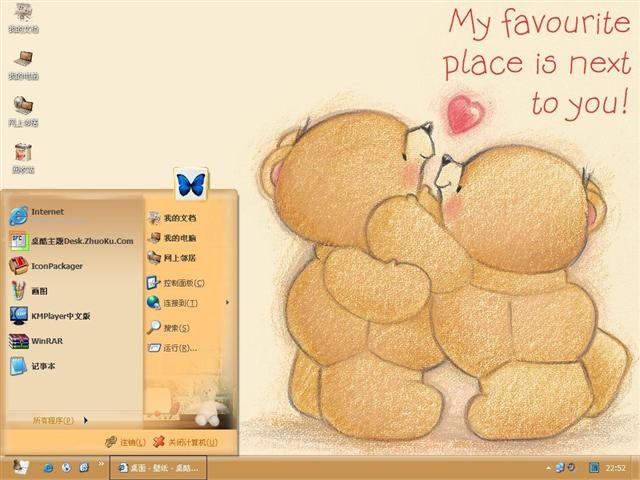
Task: Launch Internet Explorer from Quick Launch
Action: pyautogui.click(x=48, y=468)
